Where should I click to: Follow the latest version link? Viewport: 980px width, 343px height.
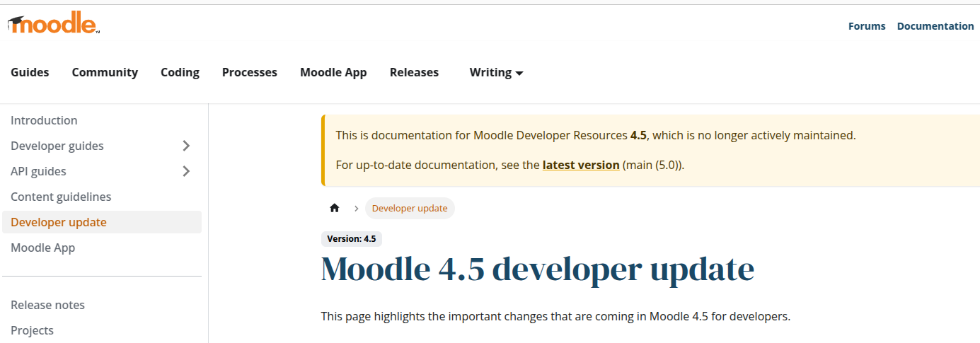[x=581, y=165]
